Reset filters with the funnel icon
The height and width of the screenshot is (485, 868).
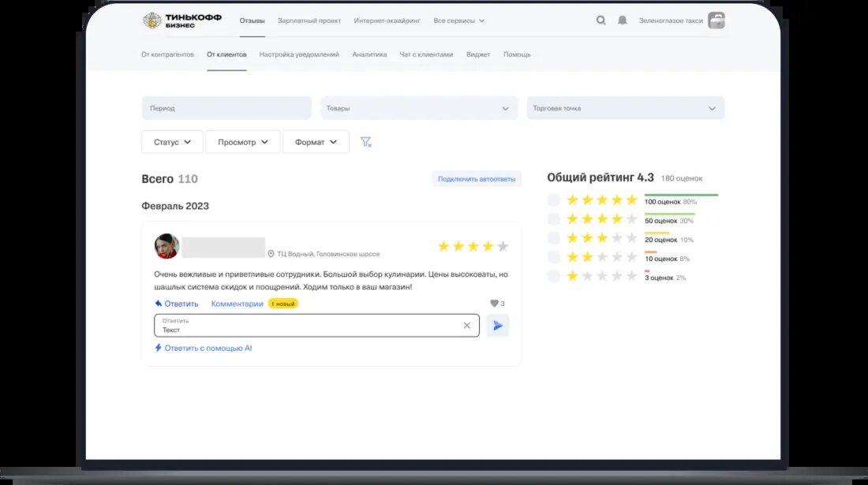[x=366, y=142]
